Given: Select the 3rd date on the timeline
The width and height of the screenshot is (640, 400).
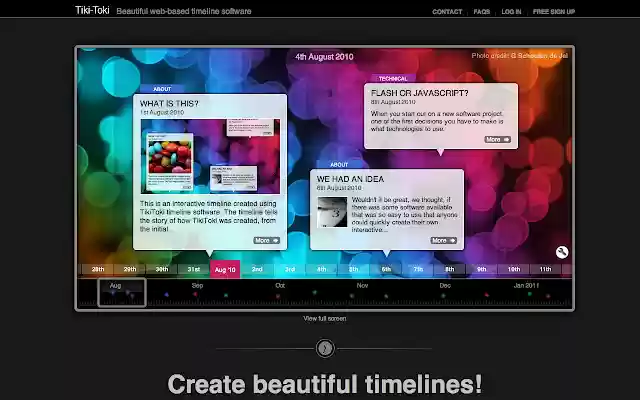Looking at the screenshot, I should pyautogui.click(x=290, y=269).
